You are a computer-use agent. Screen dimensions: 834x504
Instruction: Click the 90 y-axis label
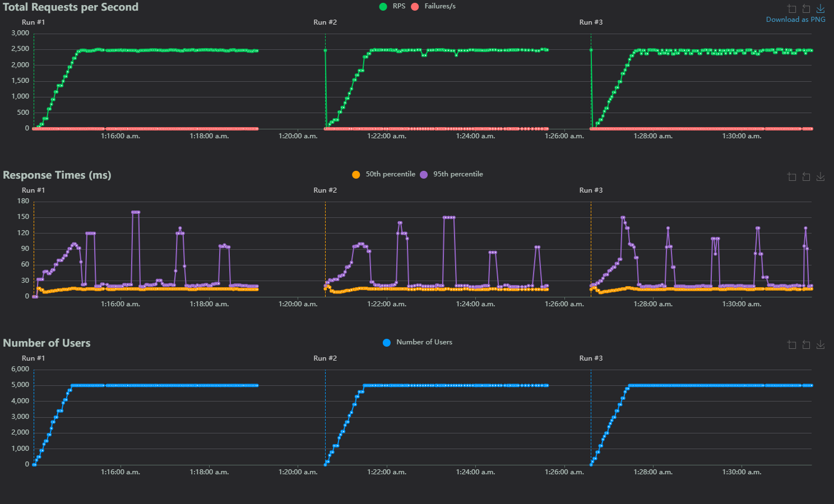click(25, 249)
